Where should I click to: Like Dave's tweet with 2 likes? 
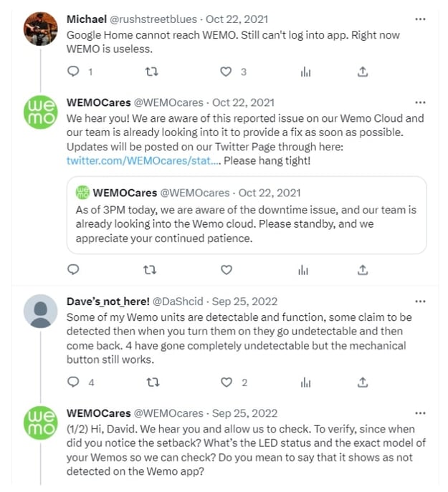227,382
